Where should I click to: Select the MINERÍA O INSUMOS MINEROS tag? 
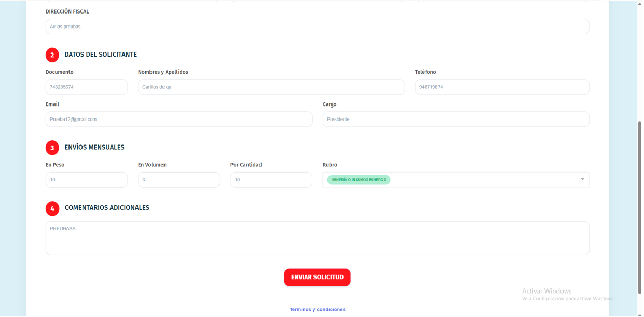click(359, 180)
